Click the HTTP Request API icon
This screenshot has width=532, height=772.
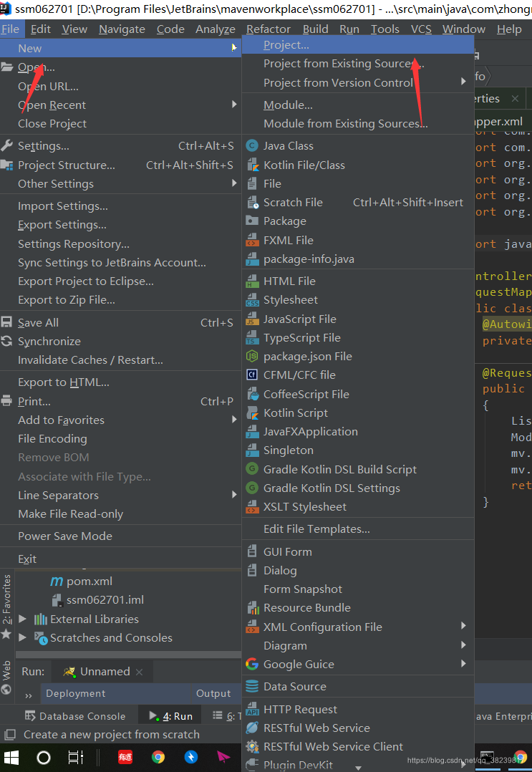(252, 710)
